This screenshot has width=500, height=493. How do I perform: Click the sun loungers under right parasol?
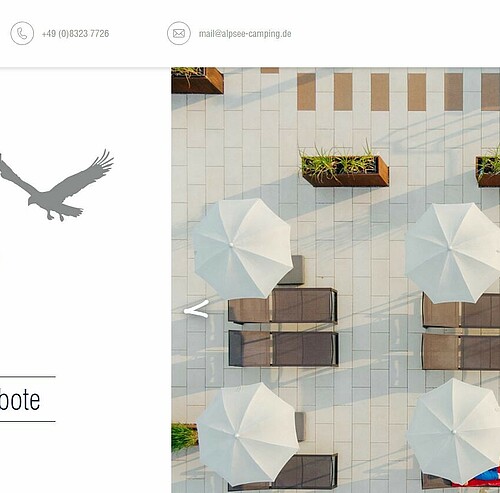461,331
